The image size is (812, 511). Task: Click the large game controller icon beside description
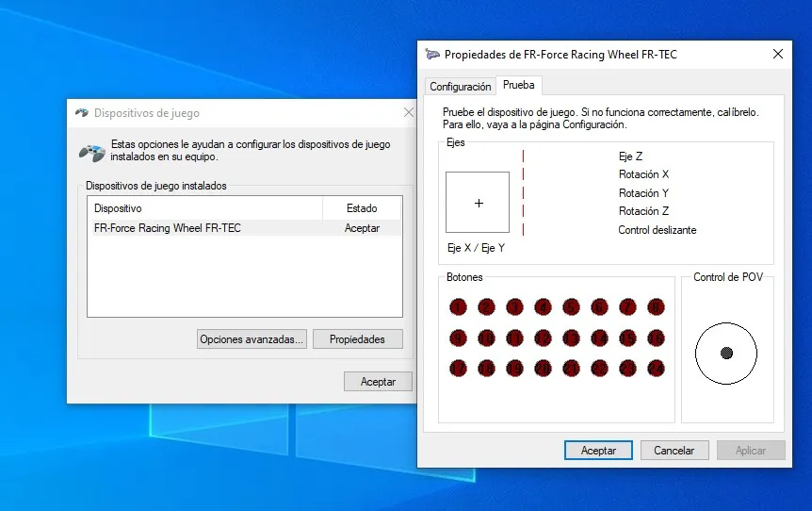click(x=92, y=153)
